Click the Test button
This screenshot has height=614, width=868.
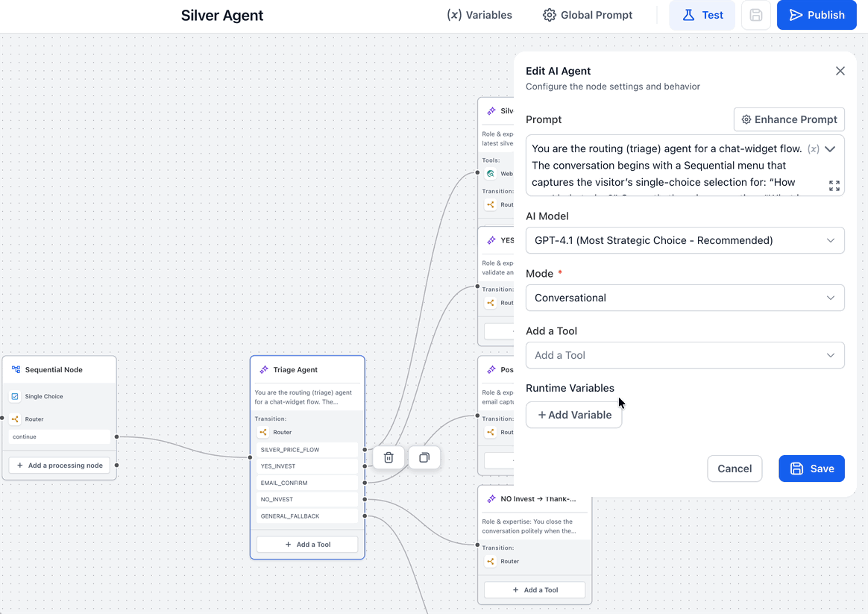pyautogui.click(x=702, y=15)
